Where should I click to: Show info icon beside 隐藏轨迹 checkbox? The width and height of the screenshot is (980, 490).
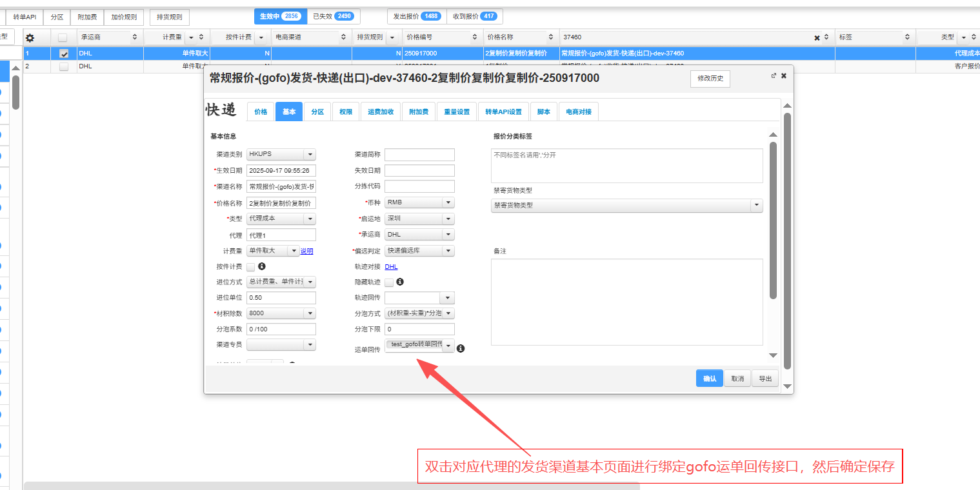point(400,282)
